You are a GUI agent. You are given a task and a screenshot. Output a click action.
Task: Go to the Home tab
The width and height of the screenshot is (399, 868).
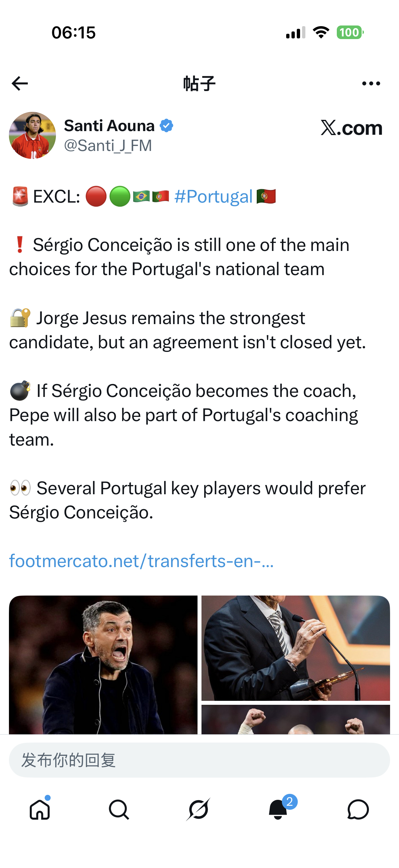pyautogui.click(x=40, y=809)
